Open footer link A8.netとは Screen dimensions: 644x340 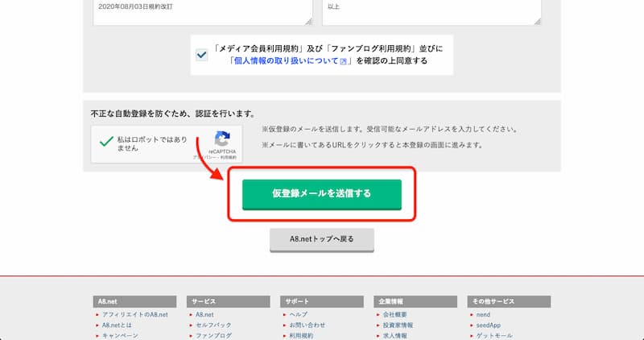pyautogui.click(x=117, y=325)
